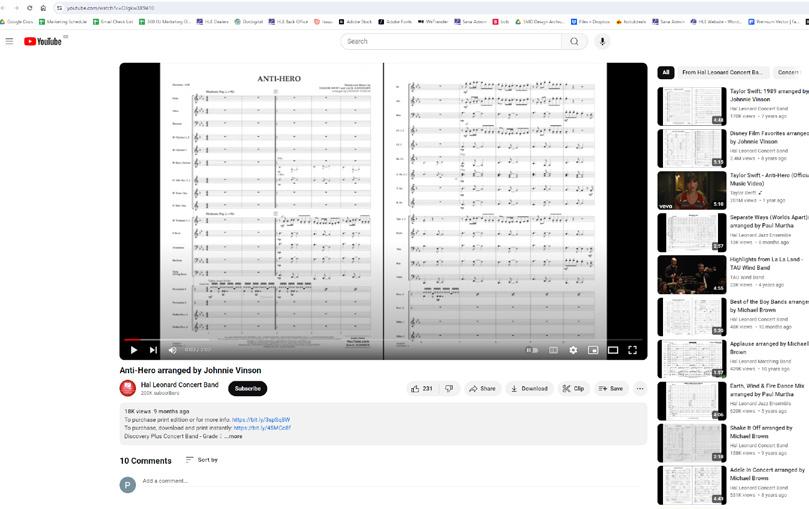
Task: Click the browser home button
Action: pos(43,8)
